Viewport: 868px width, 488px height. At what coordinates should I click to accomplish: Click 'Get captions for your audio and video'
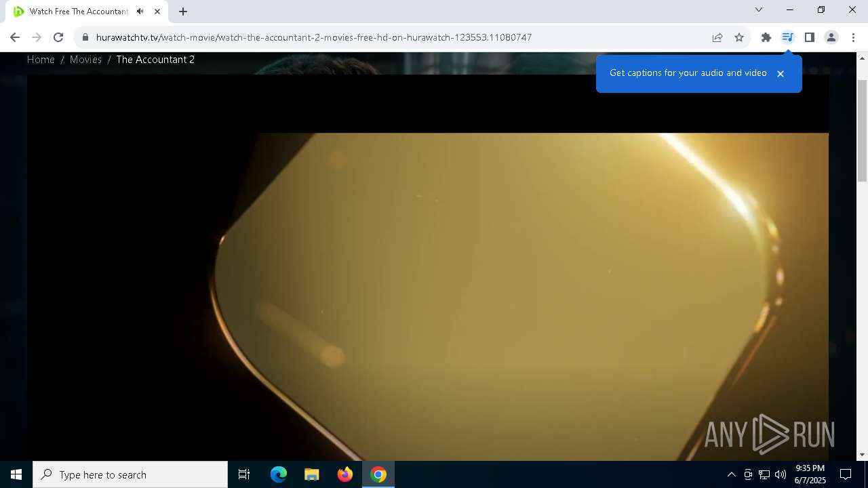coord(688,73)
